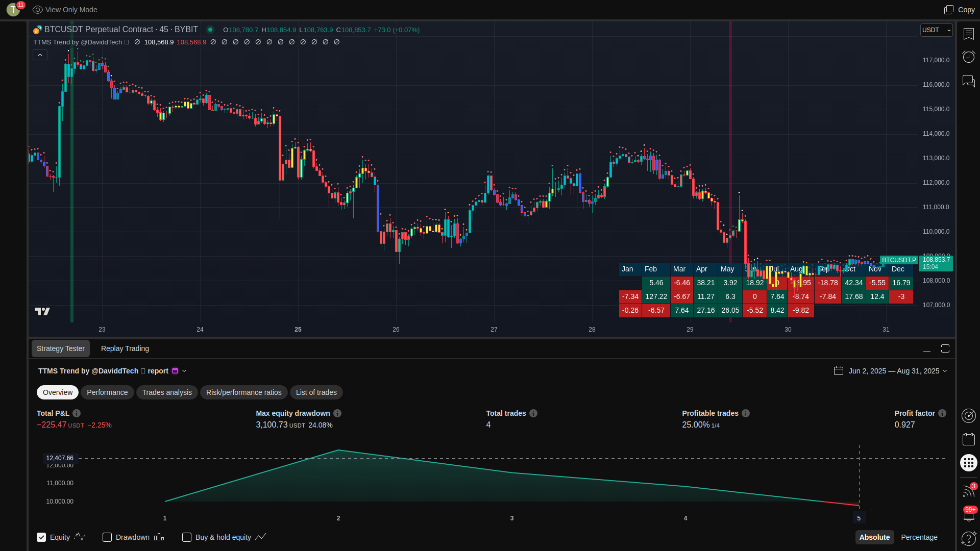
Task: Click the Copy chart icon
Action: 948,10
